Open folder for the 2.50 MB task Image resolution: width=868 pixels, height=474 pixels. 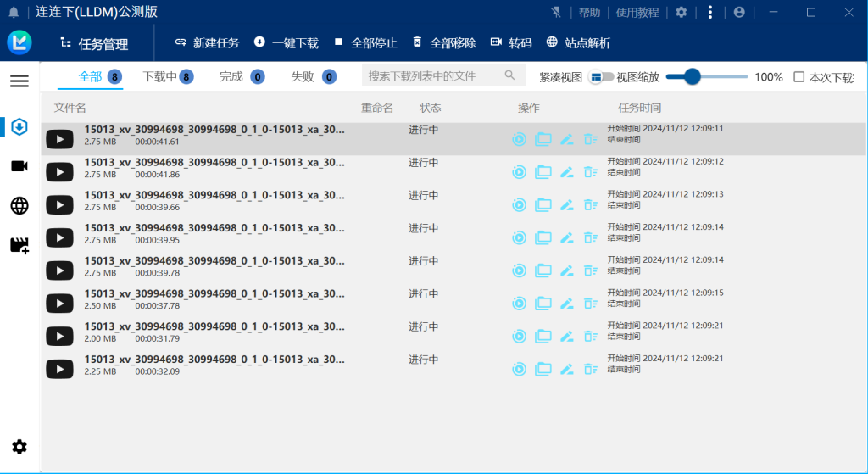coord(543,304)
